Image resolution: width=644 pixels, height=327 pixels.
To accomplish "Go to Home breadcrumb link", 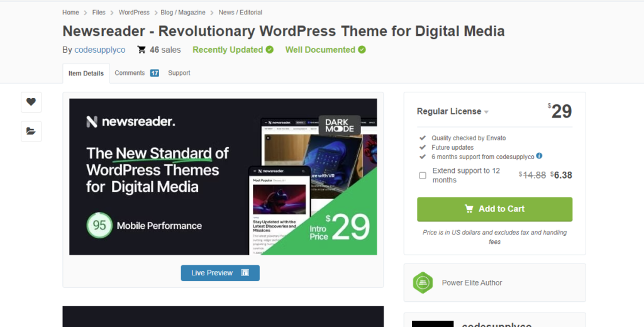I will 70,13.
